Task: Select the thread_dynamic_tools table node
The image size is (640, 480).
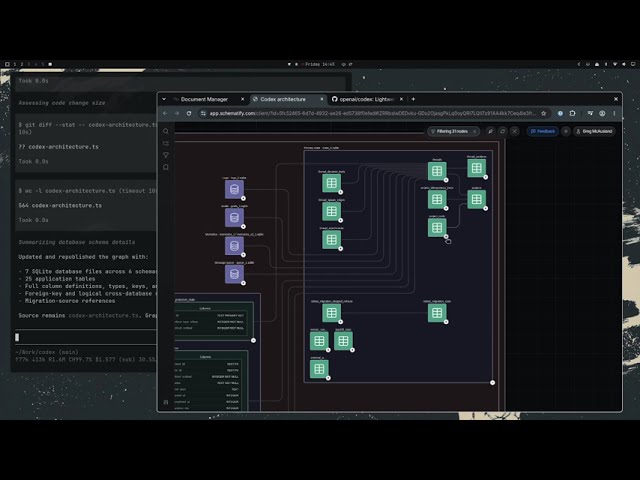Action: tap(331, 183)
